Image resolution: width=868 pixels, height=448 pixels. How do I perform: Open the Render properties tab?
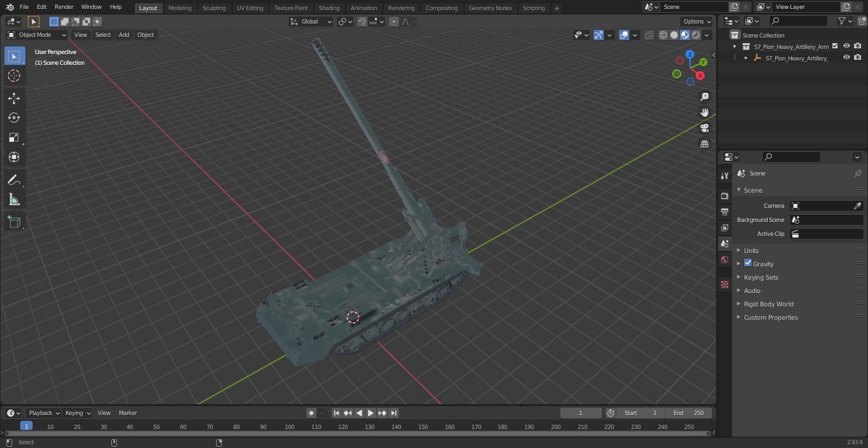tap(724, 196)
